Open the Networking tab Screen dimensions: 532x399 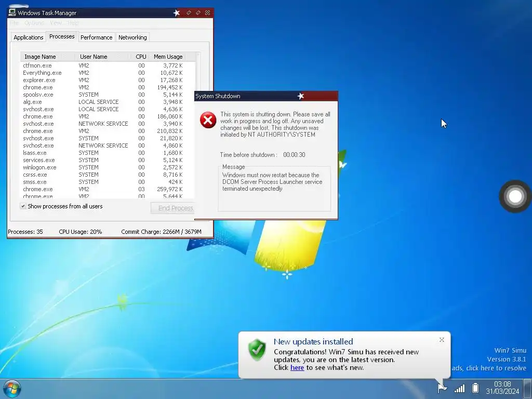[132, 37]
